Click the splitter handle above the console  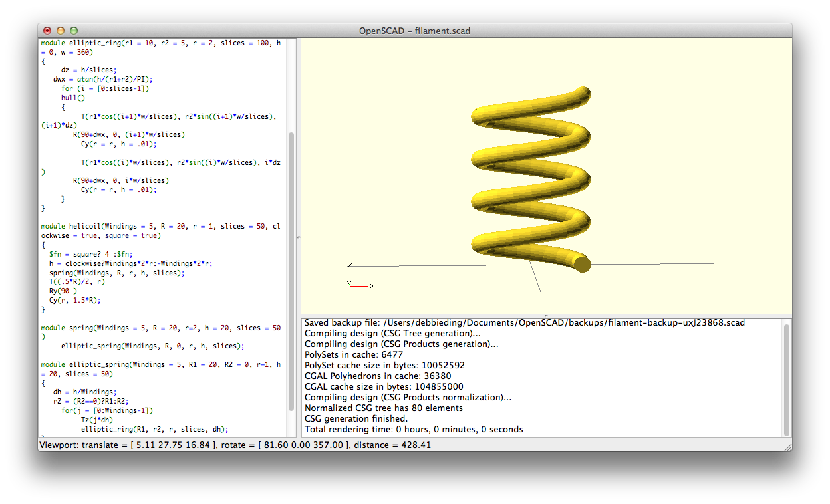(545, 315)
